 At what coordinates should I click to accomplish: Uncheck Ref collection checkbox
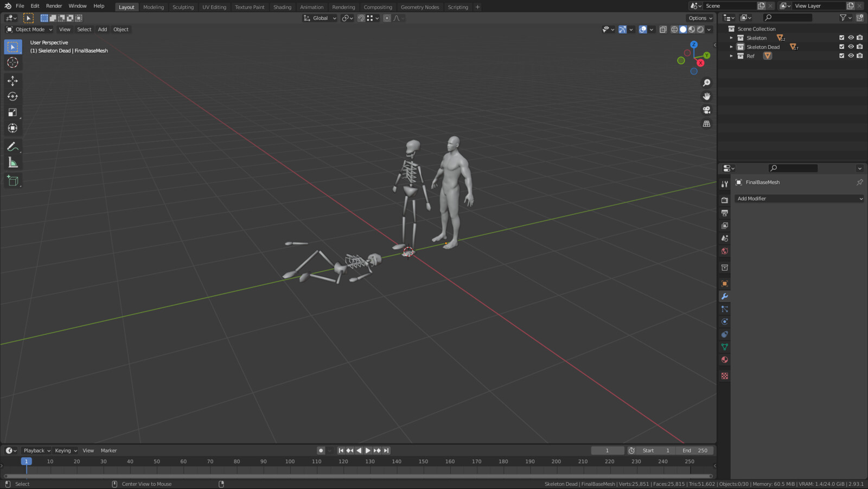(x=842, y=56)
